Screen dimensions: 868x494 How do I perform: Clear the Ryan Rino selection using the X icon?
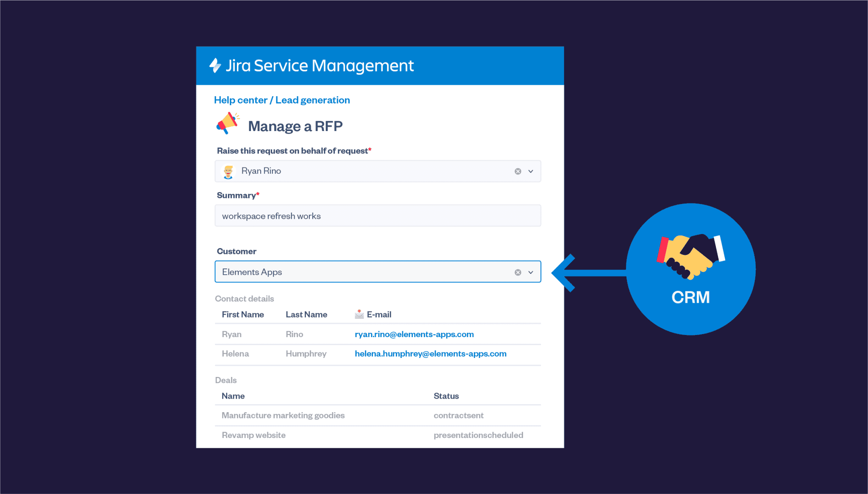click(x=517, y=171)
